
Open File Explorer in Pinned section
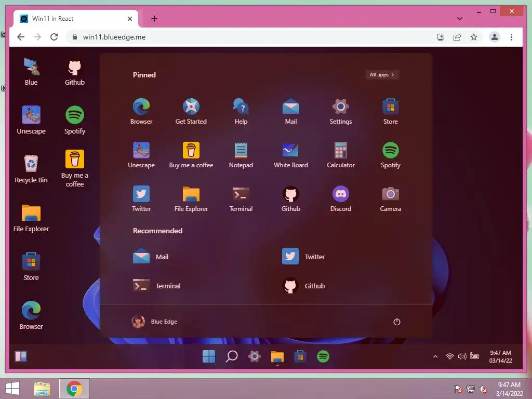click(x=191, y=199)
